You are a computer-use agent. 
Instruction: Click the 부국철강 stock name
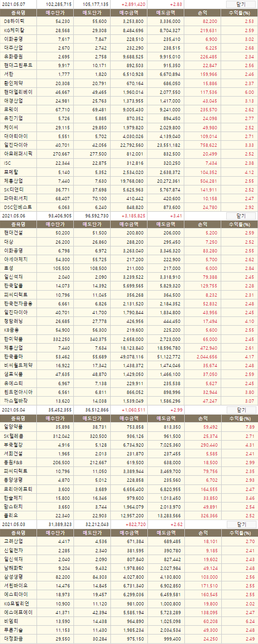point(13,445)
